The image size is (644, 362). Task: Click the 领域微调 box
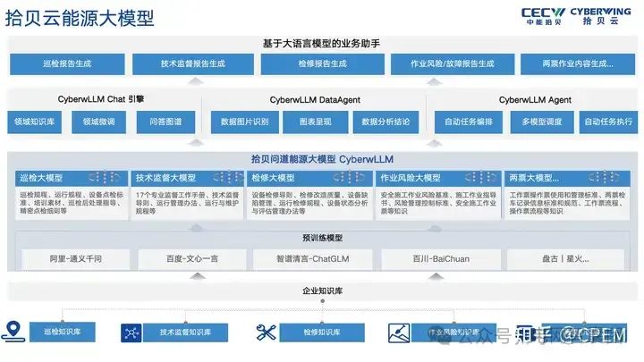[99, 122]
